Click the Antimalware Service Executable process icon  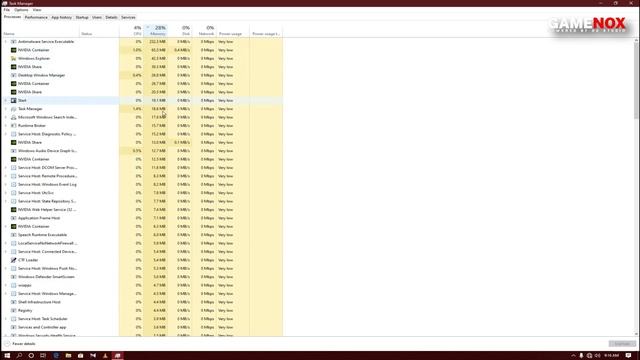pos(13,42)
